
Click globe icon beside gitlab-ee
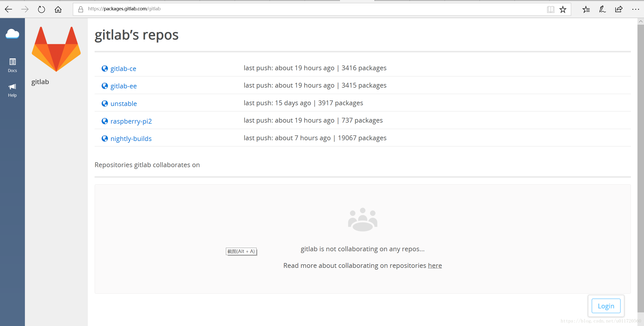[x=105, y=86]
